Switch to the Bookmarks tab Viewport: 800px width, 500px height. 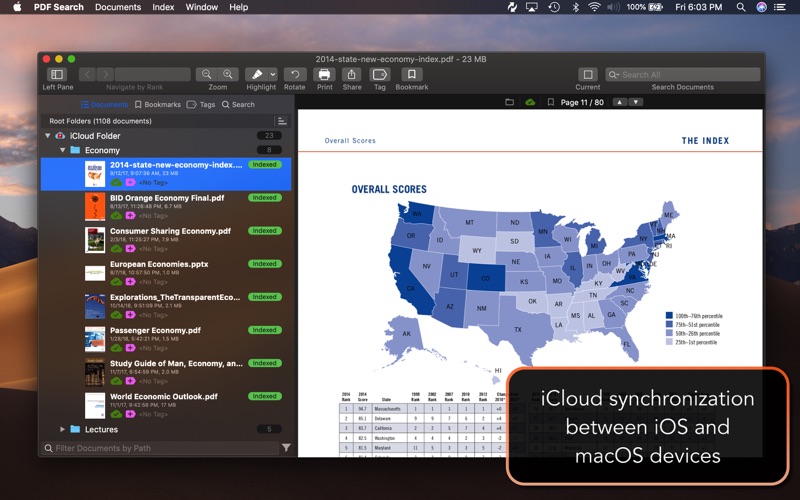pyautogui.click(x=158, y=105)
